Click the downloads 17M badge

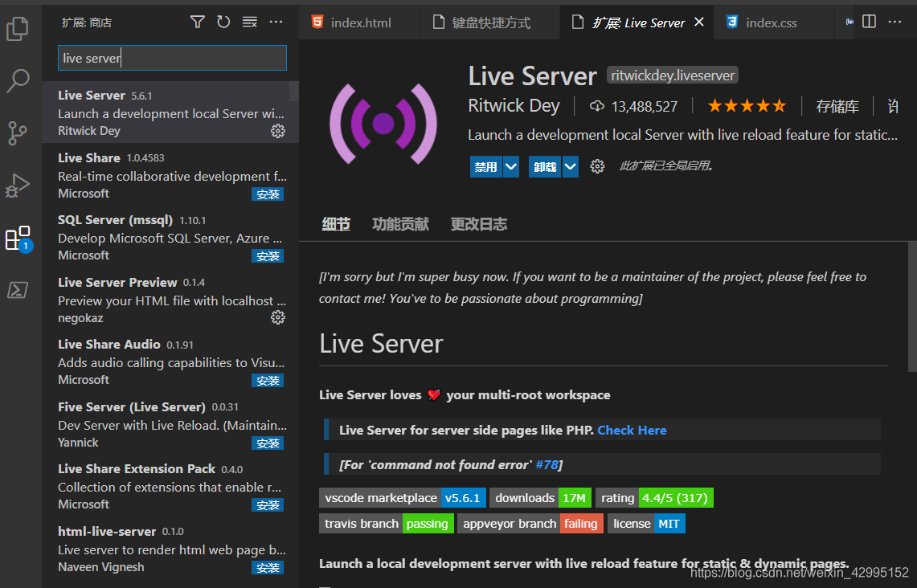540,498
